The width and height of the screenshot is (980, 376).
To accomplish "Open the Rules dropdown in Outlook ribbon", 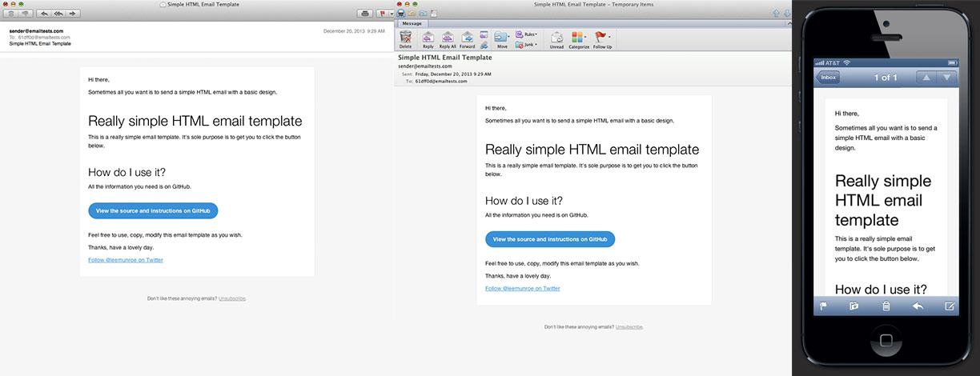I will (x=527, y=34).
